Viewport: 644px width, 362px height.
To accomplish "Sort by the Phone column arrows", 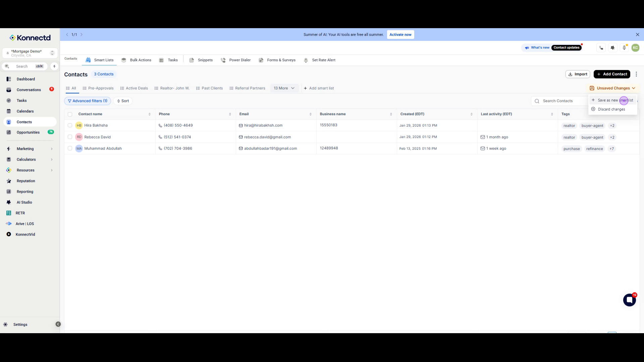I will [230, 114].
